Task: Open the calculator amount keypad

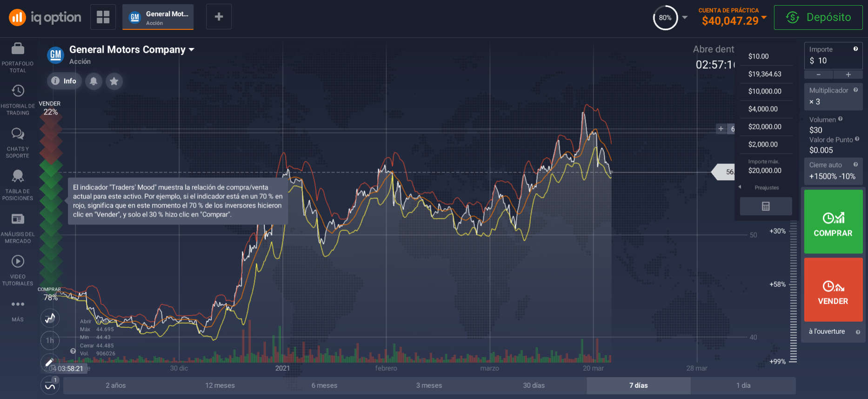Action: coord(766,206)
